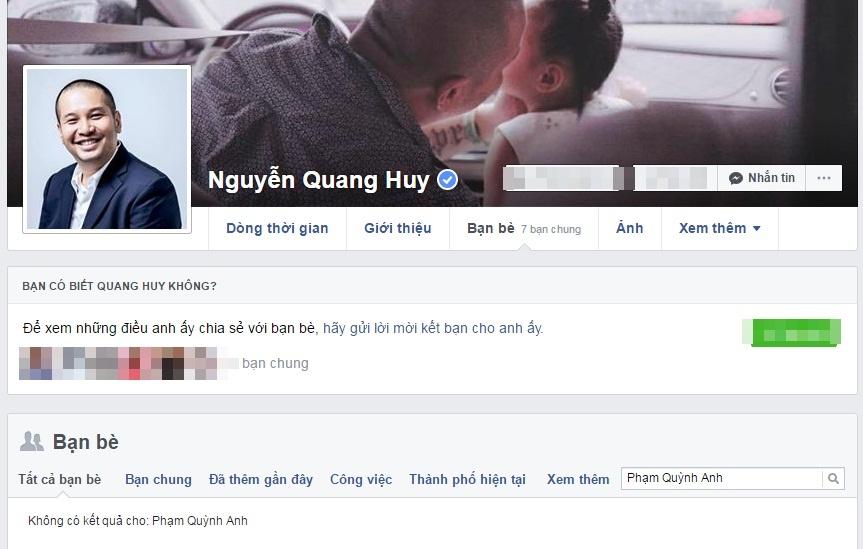This screenshot has width=863, height=549.
Task: Click the Xem thêm dropdown arrow
Action: coord(756,229)
